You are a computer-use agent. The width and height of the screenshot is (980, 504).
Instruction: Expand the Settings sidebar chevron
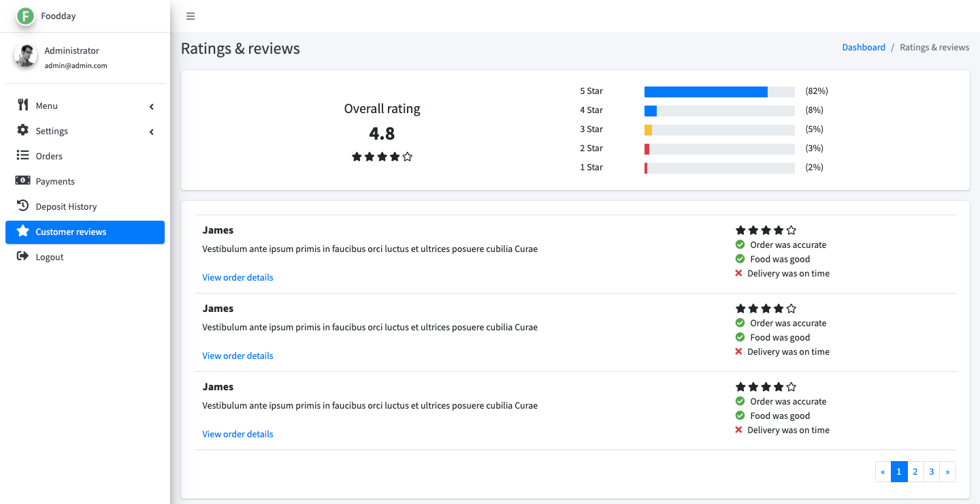pyautogui.click(x=152, y=131)
